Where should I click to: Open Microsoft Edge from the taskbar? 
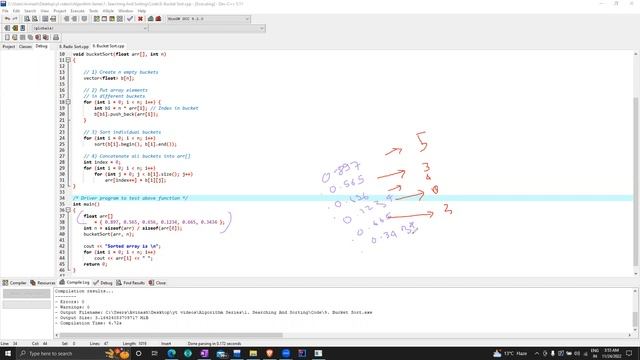pos(171,353)
